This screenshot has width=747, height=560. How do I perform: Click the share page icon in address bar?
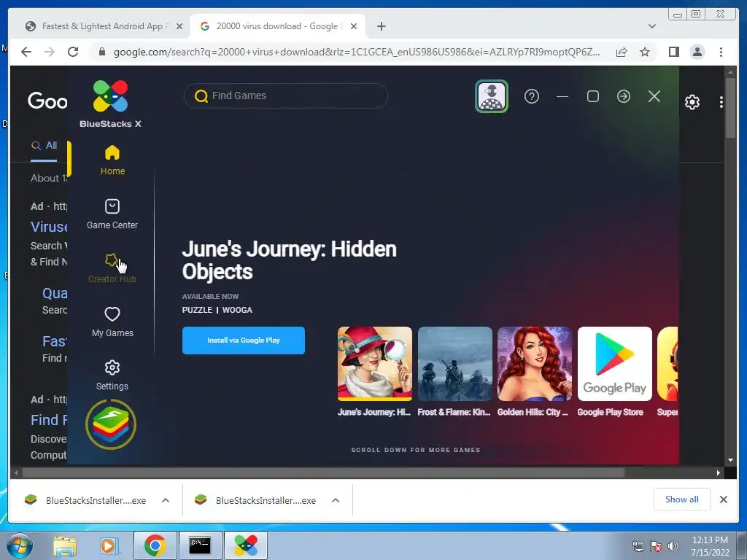[x=622, y=52]
